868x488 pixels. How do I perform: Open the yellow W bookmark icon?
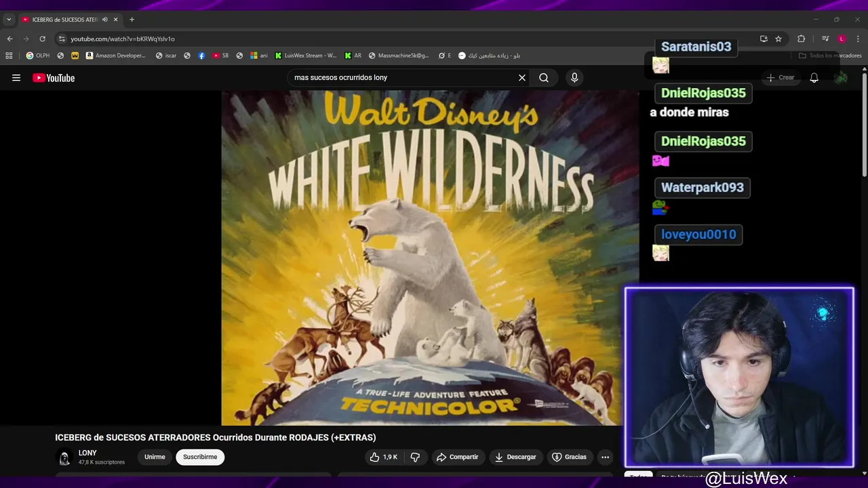[75, 56]
